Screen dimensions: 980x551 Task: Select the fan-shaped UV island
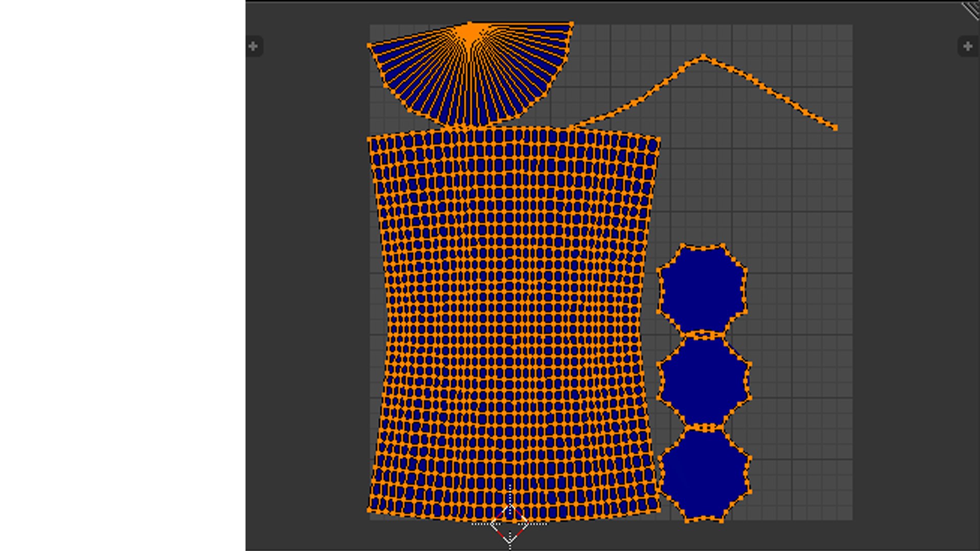[471, 74]
